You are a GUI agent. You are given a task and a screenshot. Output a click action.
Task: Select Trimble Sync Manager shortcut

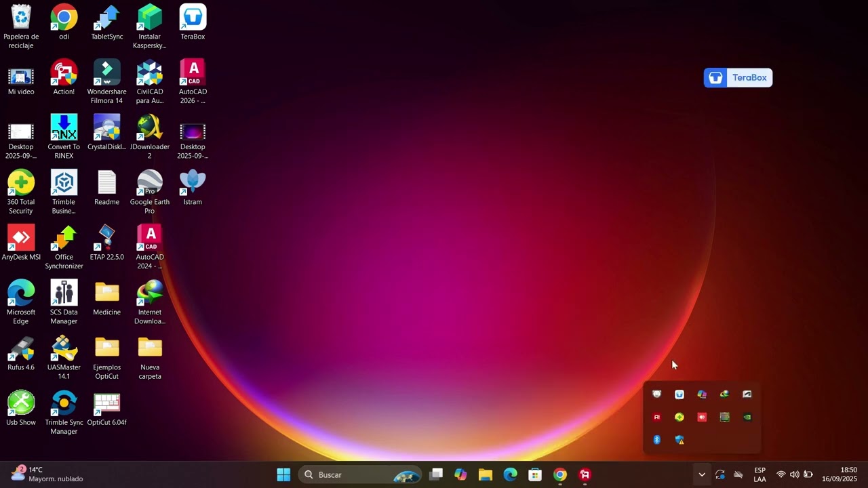[64, 413]
